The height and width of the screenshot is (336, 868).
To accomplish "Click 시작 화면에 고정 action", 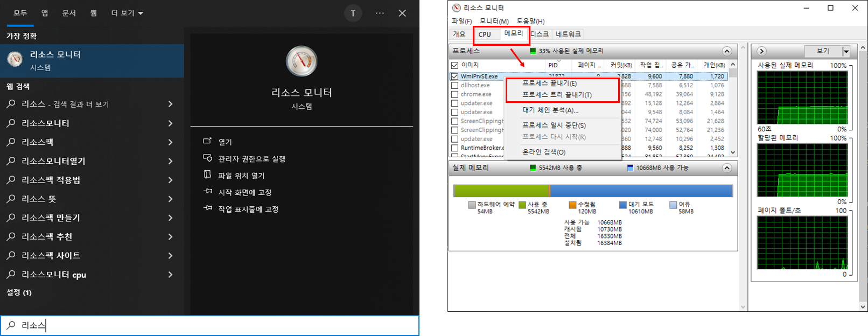I will point(244,192).
